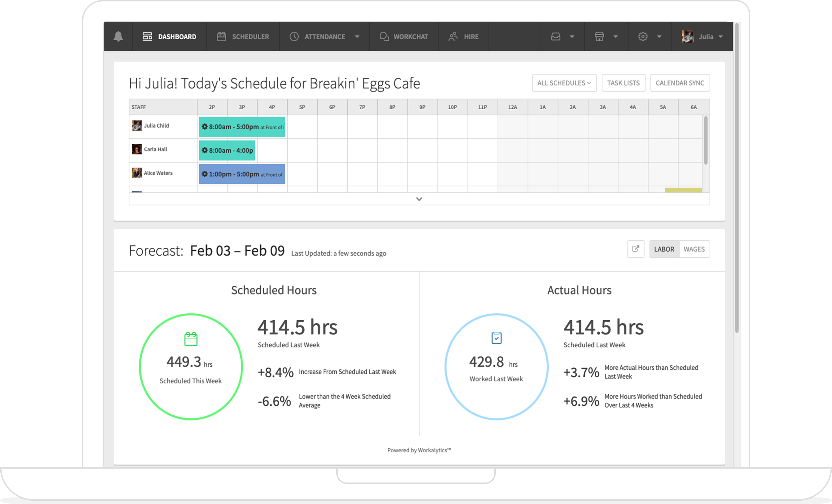Switch forecast view to Wages
The image size is (832, 504).
point(694,249)
